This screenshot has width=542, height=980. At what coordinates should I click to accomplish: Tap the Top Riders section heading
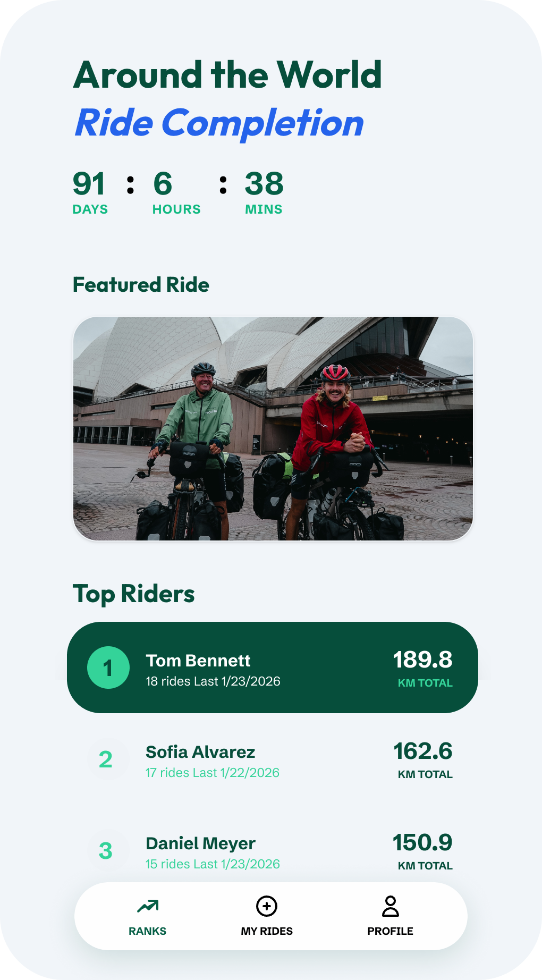pos(134,594)
